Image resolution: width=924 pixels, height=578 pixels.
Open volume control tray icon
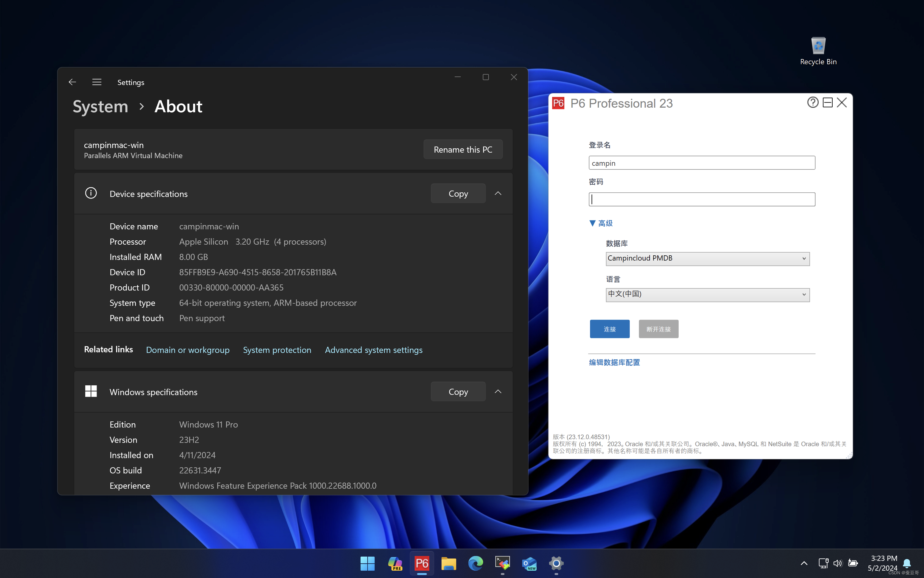(838, 563)
